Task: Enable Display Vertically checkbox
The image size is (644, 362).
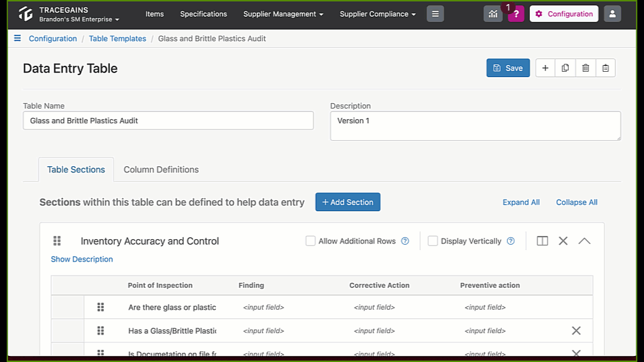Action: click(x=433, y=241)
